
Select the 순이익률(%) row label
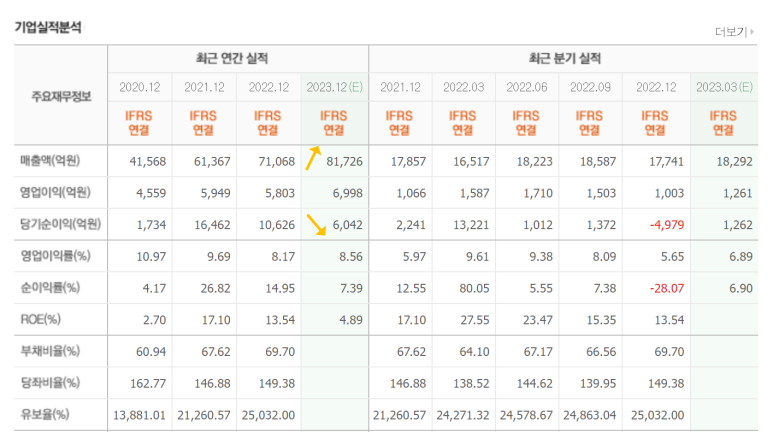[50, 288]
